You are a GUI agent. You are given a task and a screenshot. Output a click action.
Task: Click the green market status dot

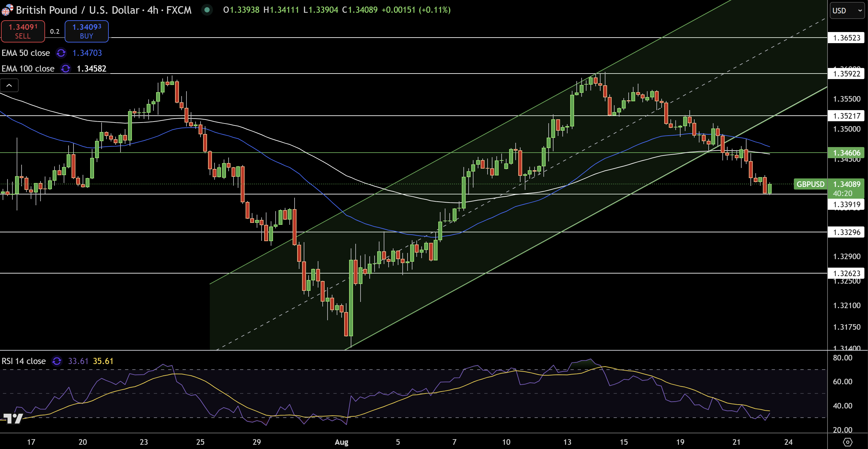pyautogui.click(x=207, y=10)
